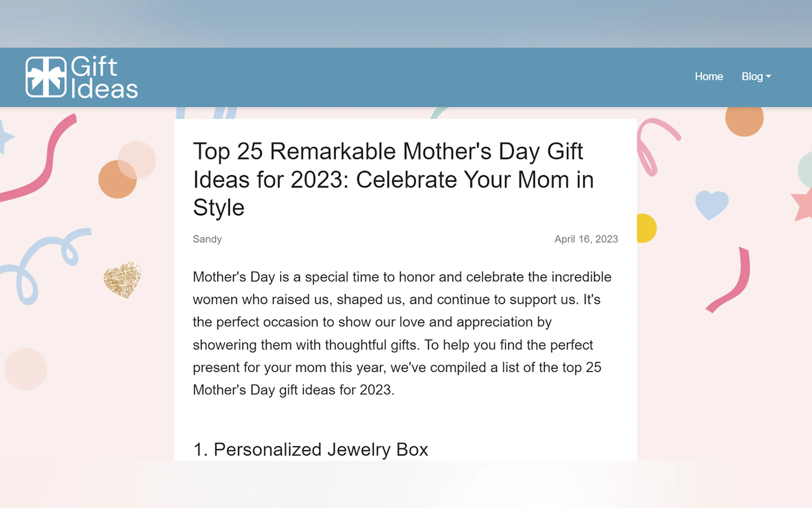
Task: Click the blue star at the left edge
Action: (x=5, y=137)
